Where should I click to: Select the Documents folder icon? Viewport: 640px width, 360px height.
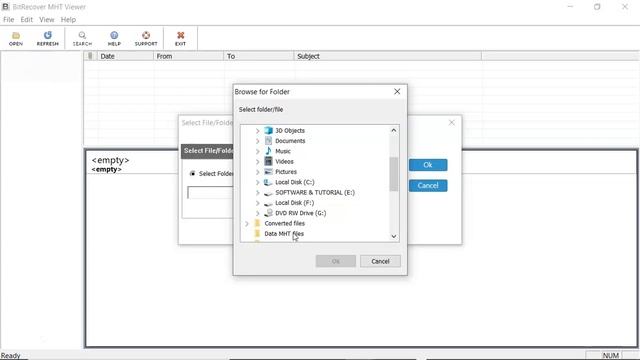(268, 141)
